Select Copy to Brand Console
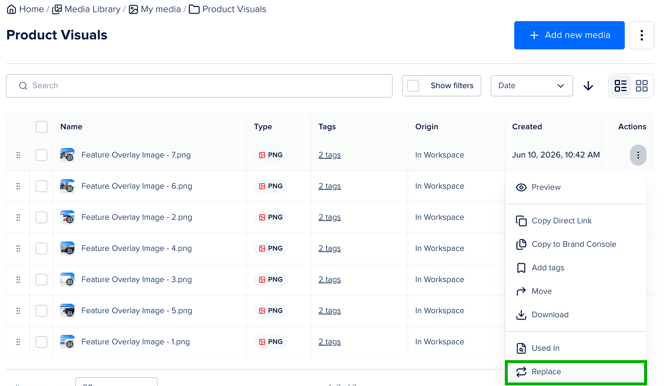 pos(576,244)
